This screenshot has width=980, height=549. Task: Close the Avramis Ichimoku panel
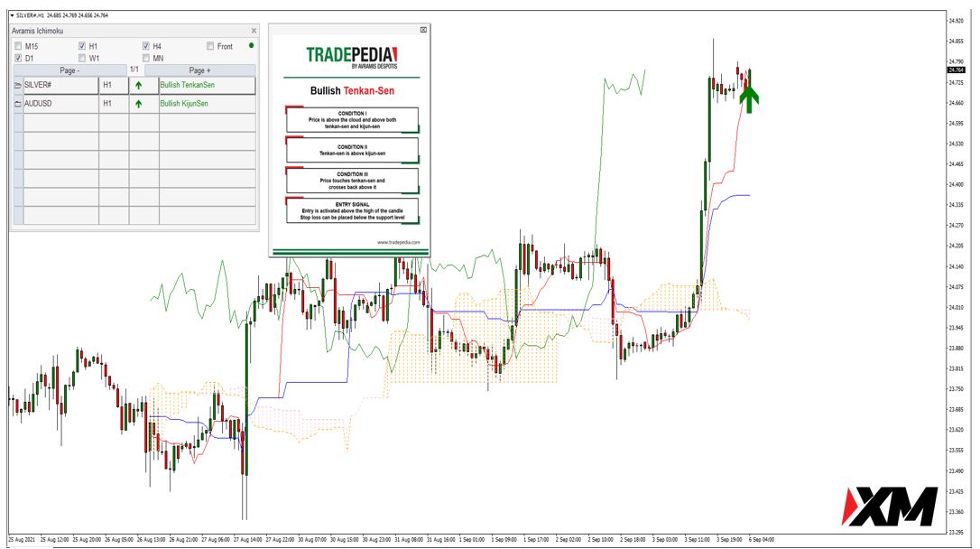[254, 31]
